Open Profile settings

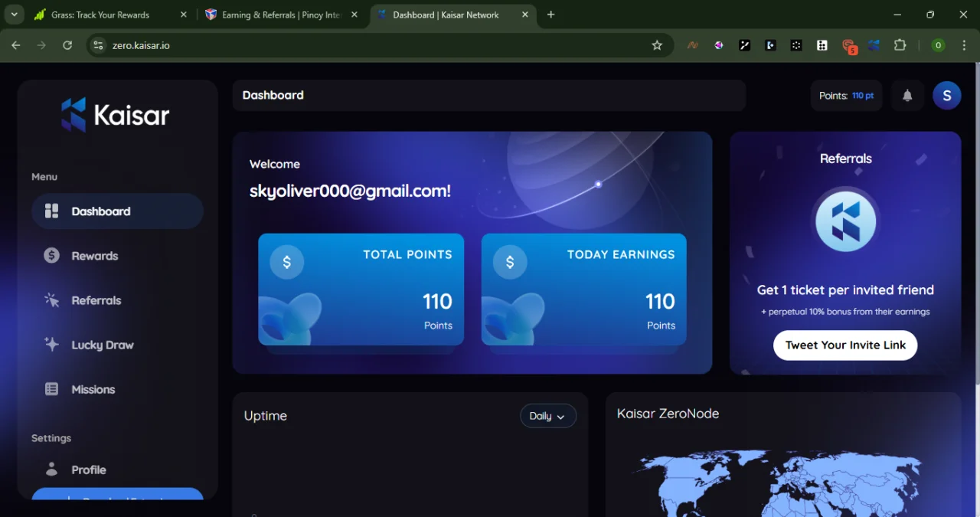88,470
